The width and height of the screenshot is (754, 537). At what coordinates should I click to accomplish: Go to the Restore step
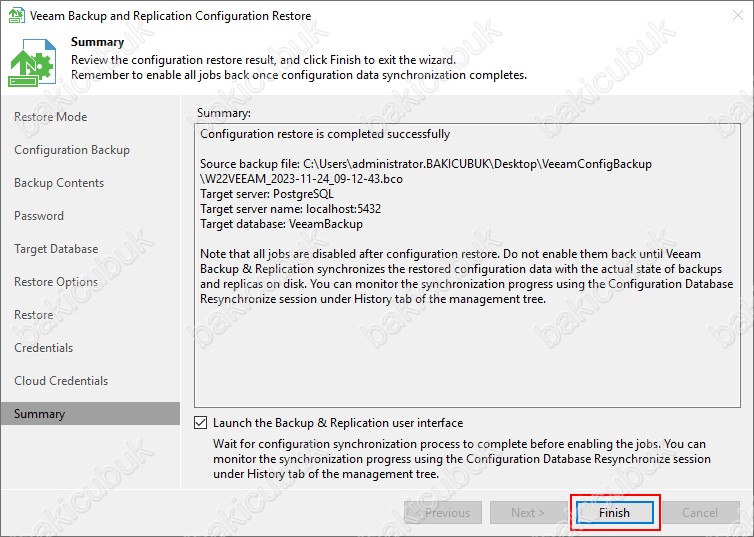(34, 315)
